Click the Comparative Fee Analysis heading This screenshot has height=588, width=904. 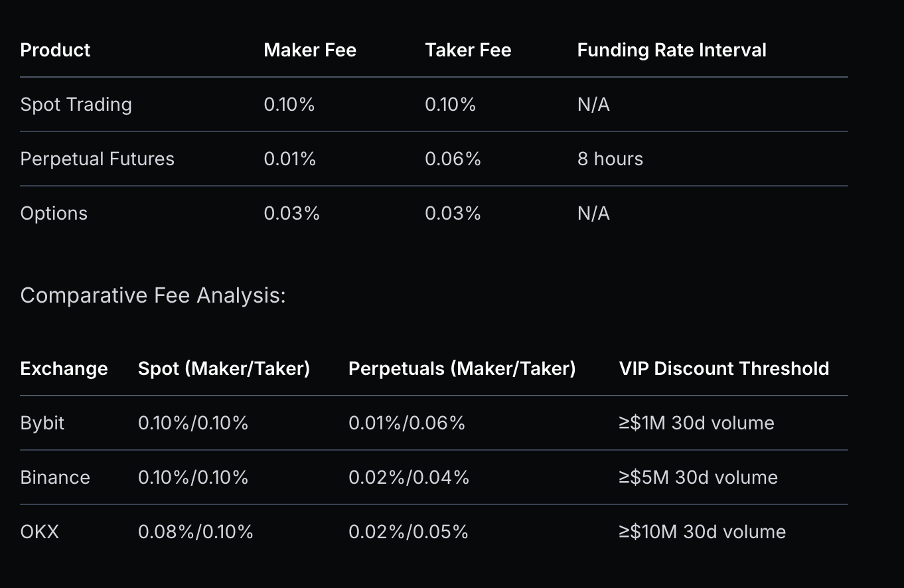coord(153,295)
